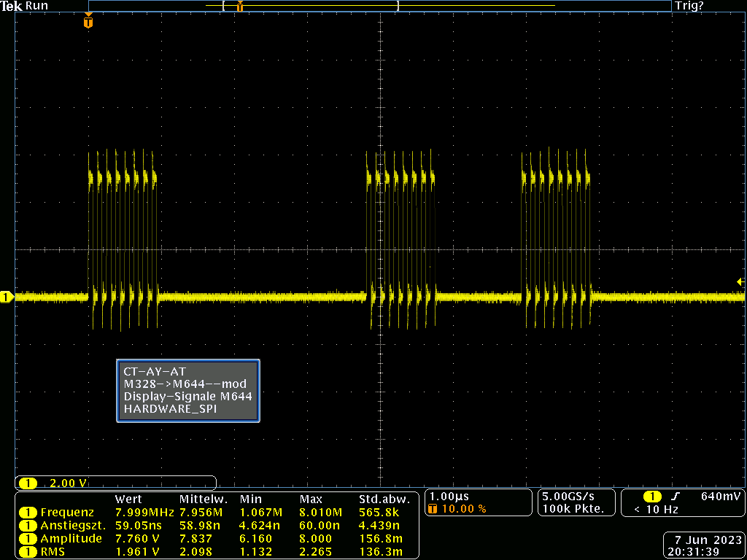Click the orange trigger position marker at top of graticule
This screenshot has width=747, height=560.
point(88,21)
